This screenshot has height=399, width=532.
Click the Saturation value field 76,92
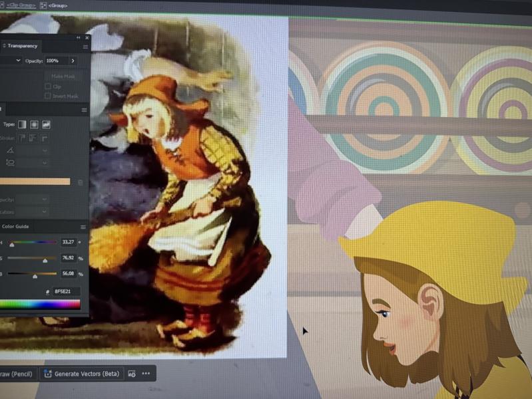coord(69,258)
